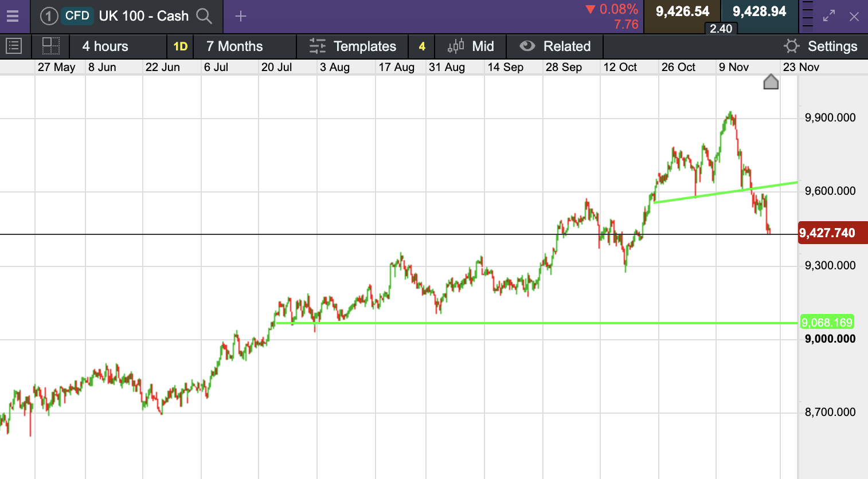Toggle the yellow 4 template indicator
Screen dimensions: 868x479
pyautogui.click(x=422, y=46)
